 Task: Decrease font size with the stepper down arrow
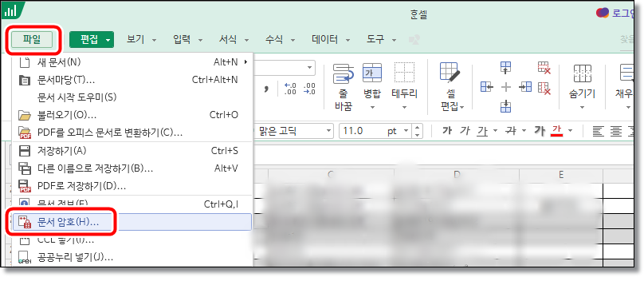[x=418, y=135]
